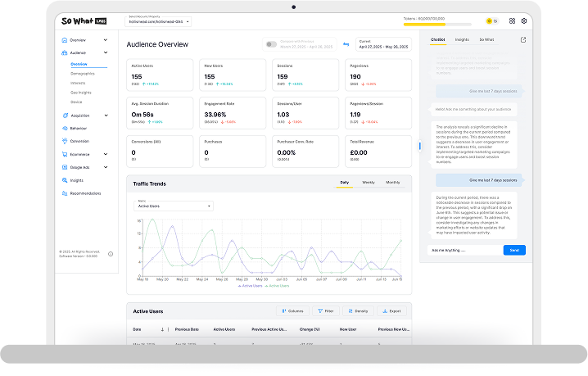Open the Active Users metric dropdown
This screenshot has height=376, width=588.
click(x=174, y=206)
